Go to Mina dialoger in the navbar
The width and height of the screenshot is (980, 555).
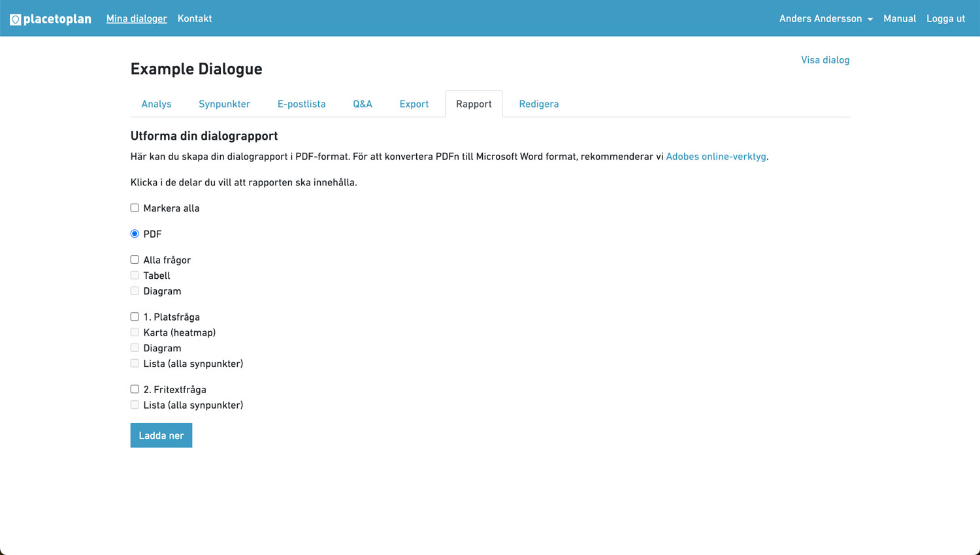tap(137, 18)
